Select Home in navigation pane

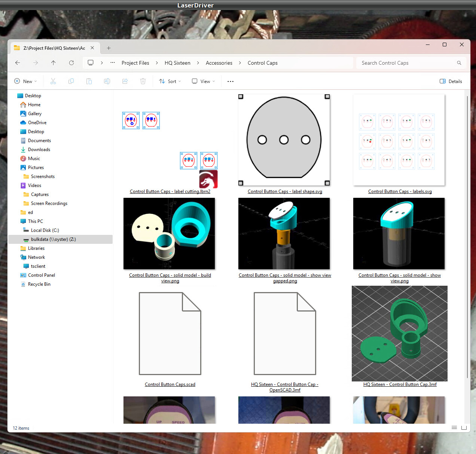34,105
